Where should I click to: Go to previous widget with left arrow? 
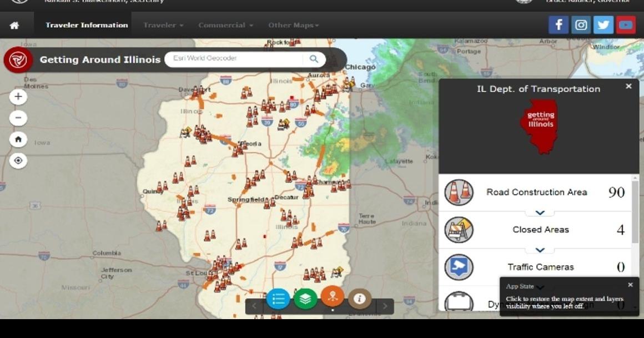pos(254,306)
